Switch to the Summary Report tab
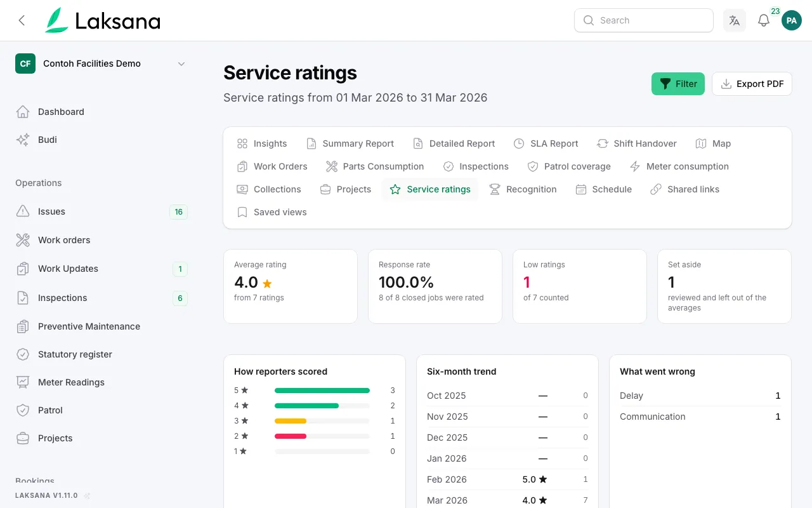The width and height of the screenshot is (812, 508). [350, 144]
